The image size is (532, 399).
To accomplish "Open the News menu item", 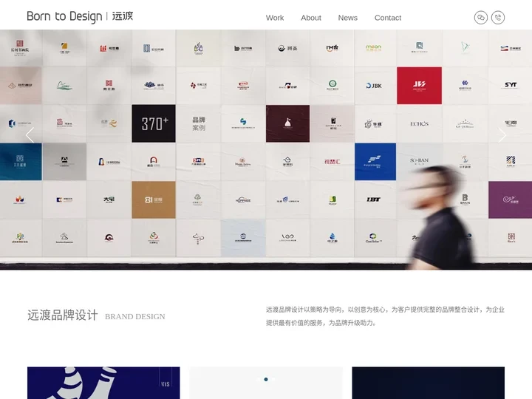I will [x=347, y=18].
